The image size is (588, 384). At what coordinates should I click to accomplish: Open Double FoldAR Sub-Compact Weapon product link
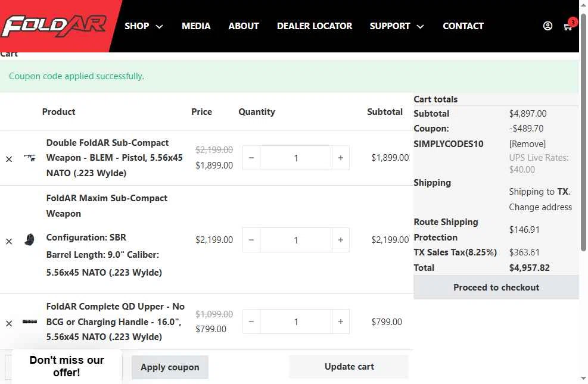(x=114, y=158)
